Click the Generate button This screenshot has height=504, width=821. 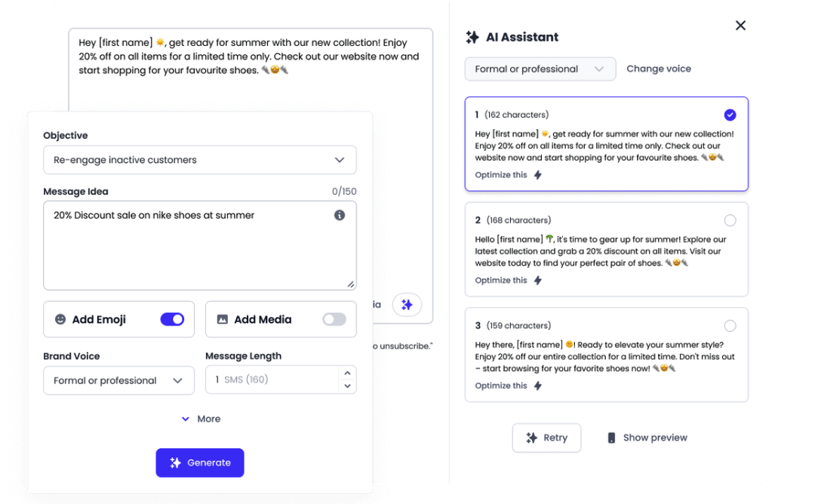pos(200,463)
